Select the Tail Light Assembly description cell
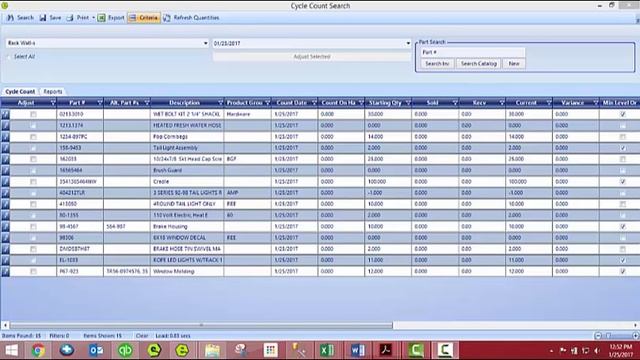 (x=187, y=148)
